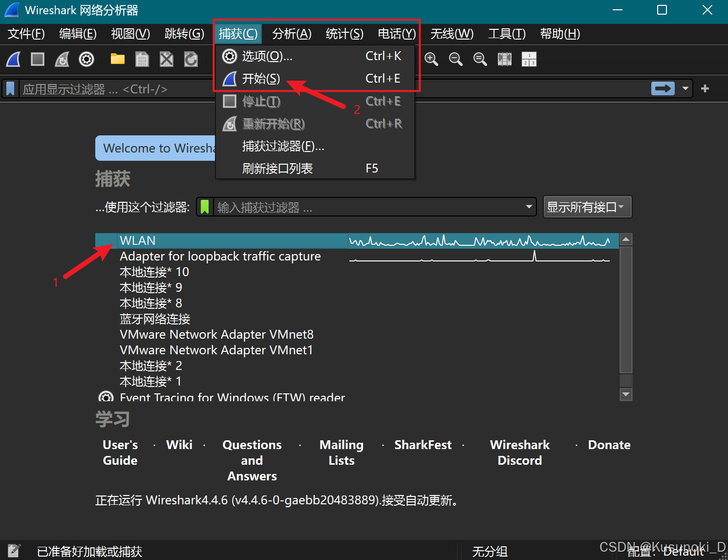Open the 无线(W) menu
Screen dimensions: 728x560
click(452, 34)
